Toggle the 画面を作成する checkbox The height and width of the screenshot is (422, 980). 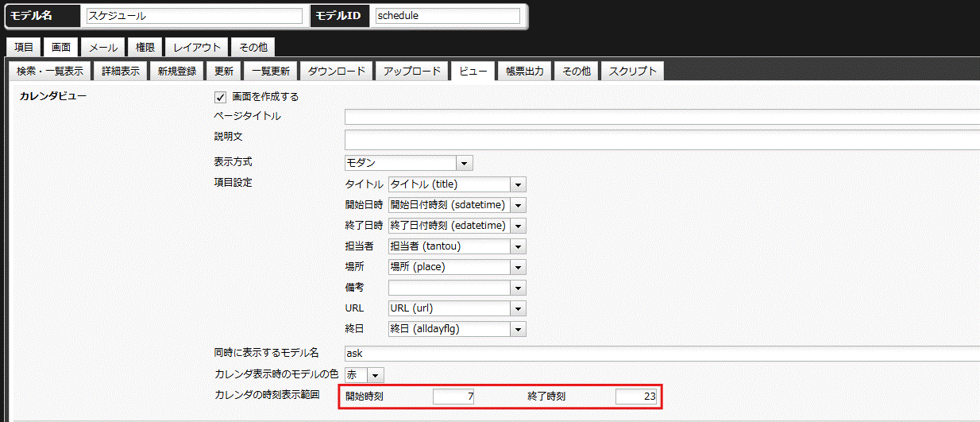tap(221, 97)
